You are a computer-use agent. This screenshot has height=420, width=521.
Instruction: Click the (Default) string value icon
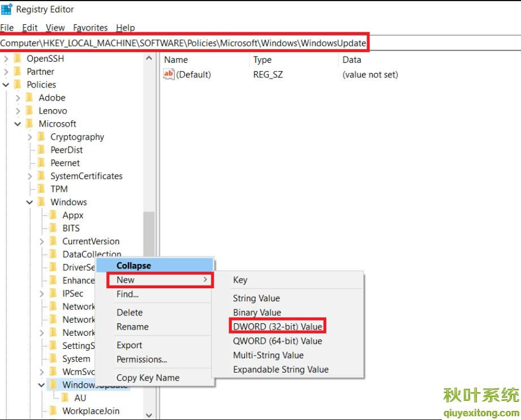click(169, 74)
